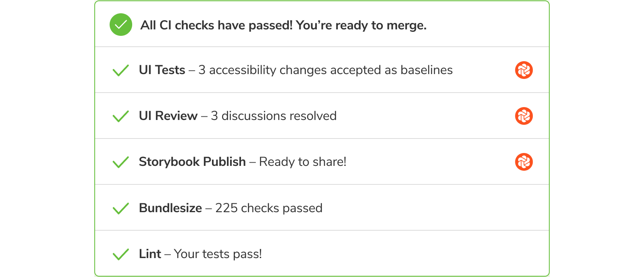The width and height of the screenshot is (644, 277).
Task: Open the UI Review discussions link
Action: pos(273,116)
